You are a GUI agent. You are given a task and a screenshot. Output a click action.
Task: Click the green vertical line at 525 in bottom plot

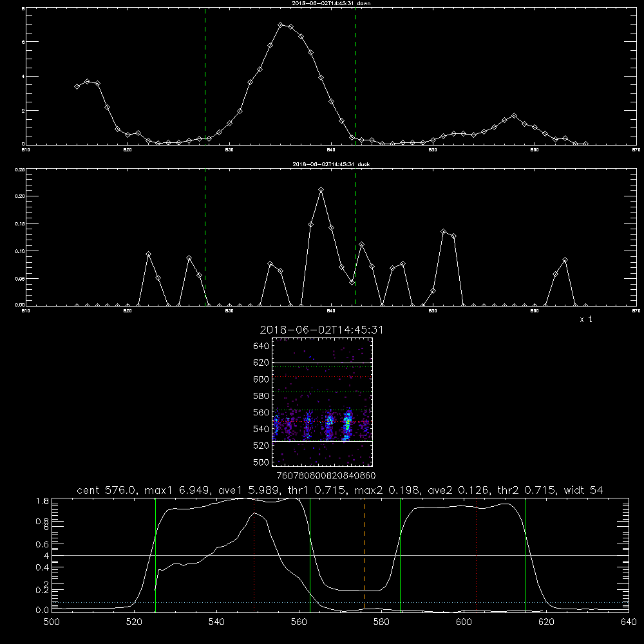point(155,555)
